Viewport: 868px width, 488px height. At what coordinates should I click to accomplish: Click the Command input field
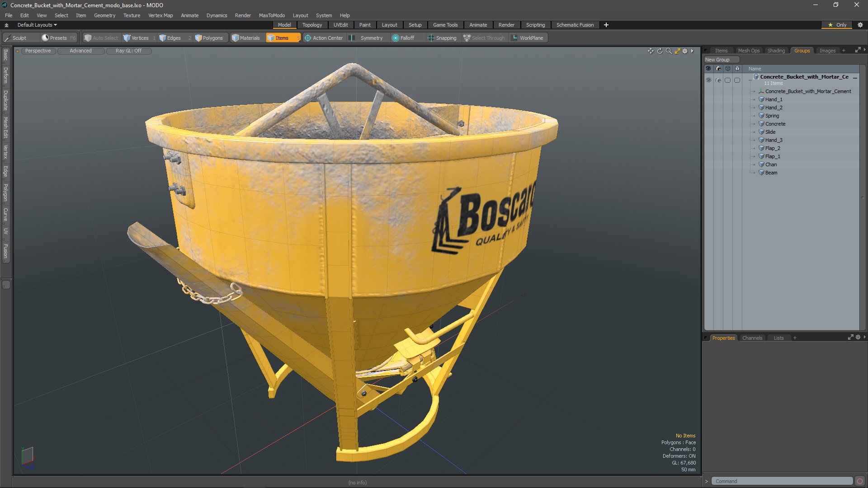[x=782, y=481]
